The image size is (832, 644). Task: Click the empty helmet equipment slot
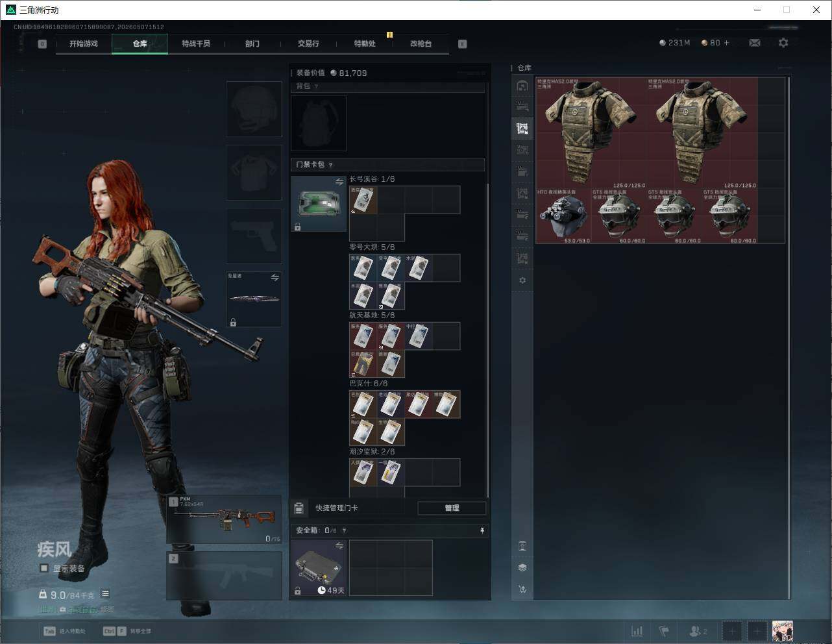pos(254,109)
